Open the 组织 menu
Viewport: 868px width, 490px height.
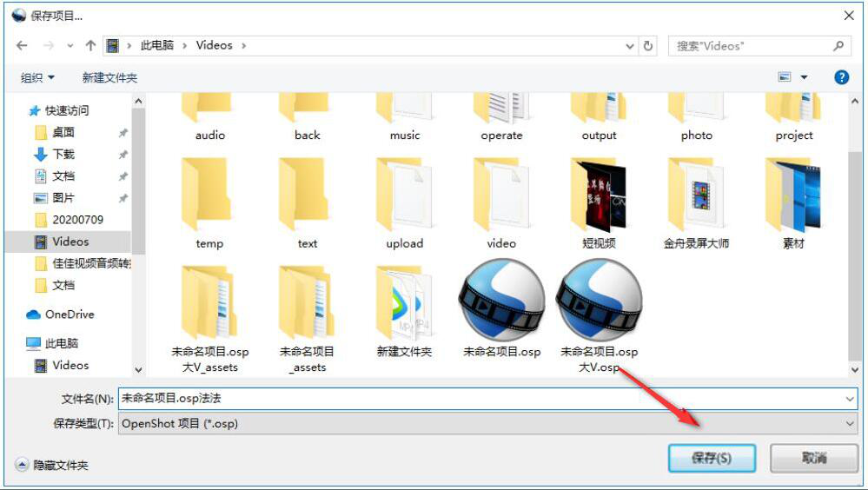pos(37,77)
